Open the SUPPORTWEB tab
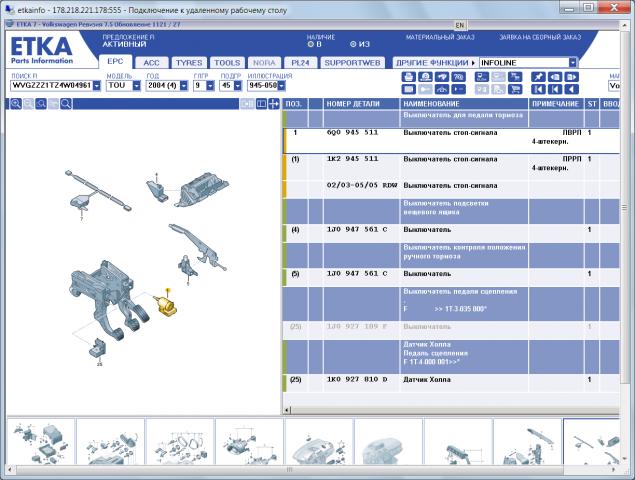The image size is (635, 480). point(352,63)
